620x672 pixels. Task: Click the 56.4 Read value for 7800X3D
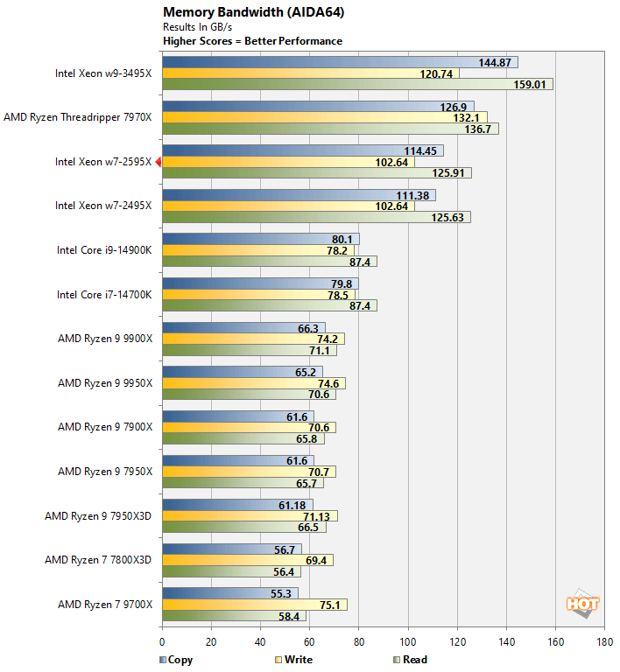[x=284, y=572]
